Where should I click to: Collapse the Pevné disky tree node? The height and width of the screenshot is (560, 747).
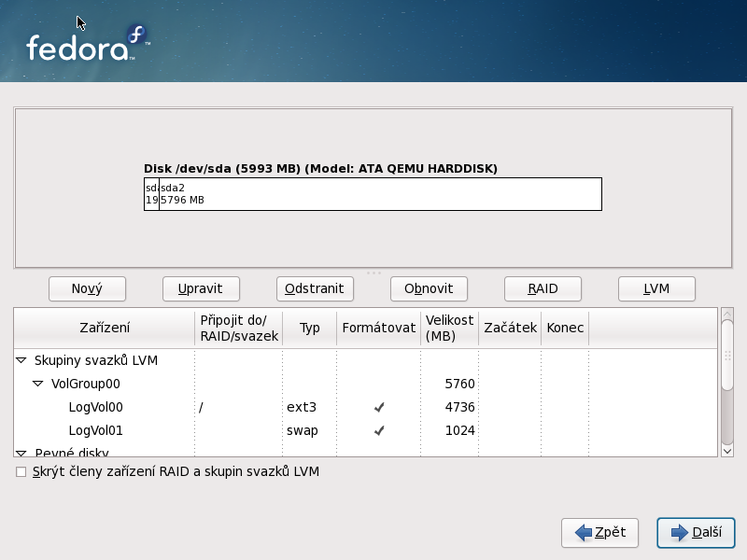tap(21, 453)
